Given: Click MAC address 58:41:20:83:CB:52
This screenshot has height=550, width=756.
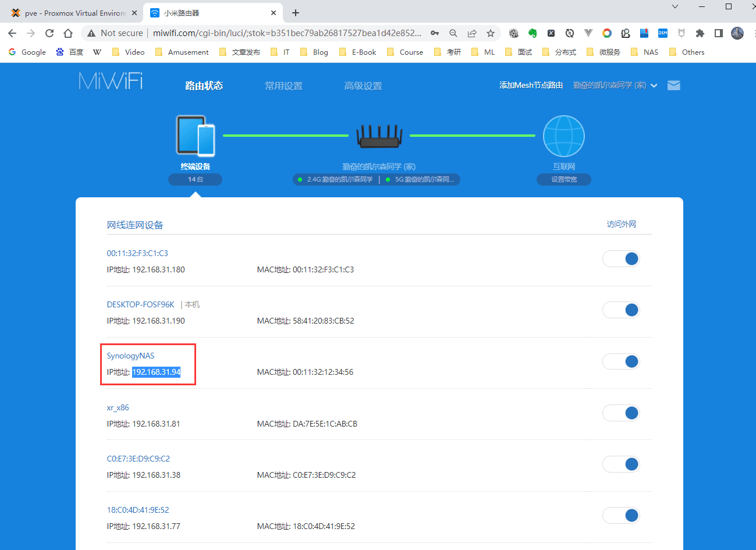Looking at the screenshot, I should click(x=323, y=321).
